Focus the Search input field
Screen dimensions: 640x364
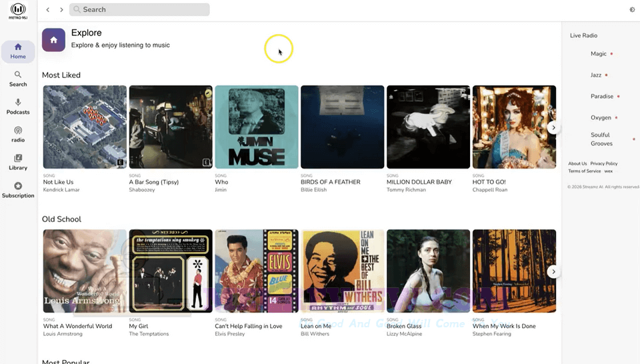click(139, 9)
